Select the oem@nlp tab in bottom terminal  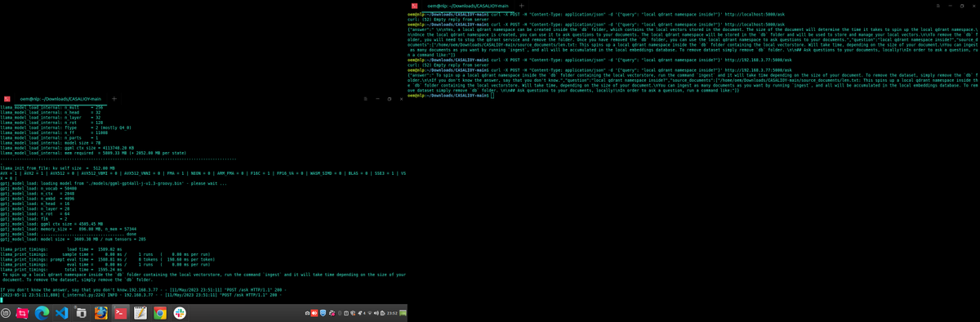[x=60, y=99]
